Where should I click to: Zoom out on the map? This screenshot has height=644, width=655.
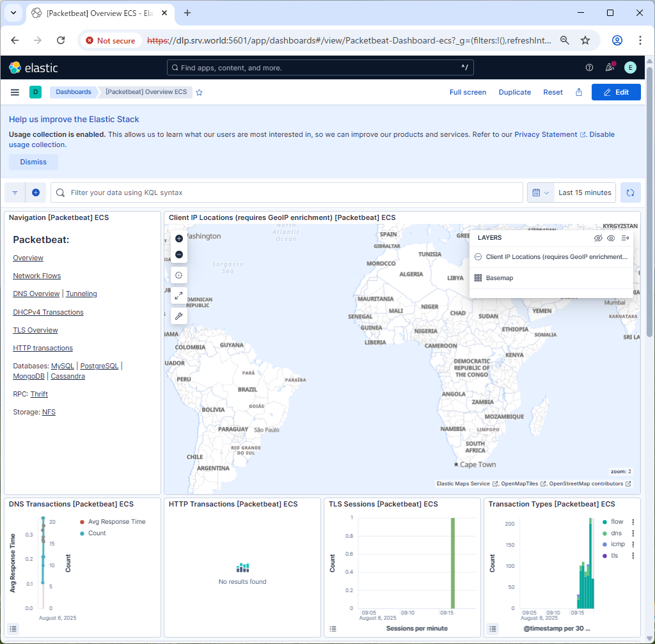click(x=179, y=255)
